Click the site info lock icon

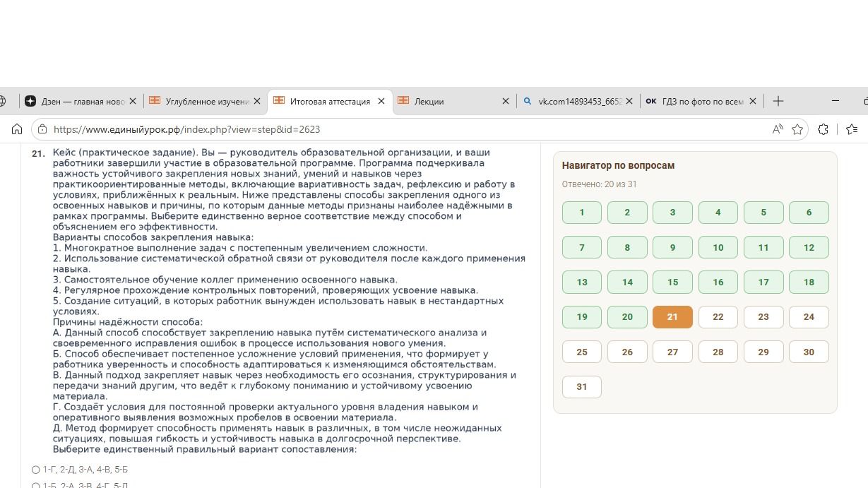pyautogui.click(x=42, y=129)
